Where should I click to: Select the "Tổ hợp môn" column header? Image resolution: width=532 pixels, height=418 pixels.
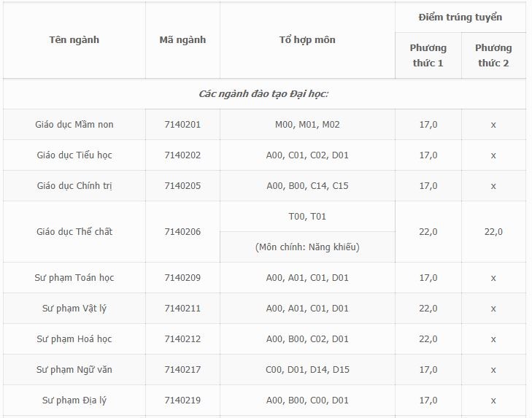(307, 40)
